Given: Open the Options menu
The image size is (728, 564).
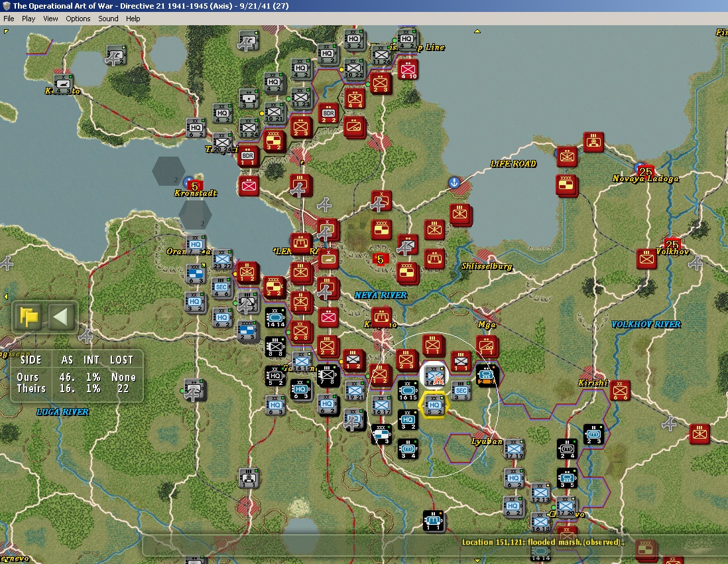Looking at the screenshot, I should point(78,19).
